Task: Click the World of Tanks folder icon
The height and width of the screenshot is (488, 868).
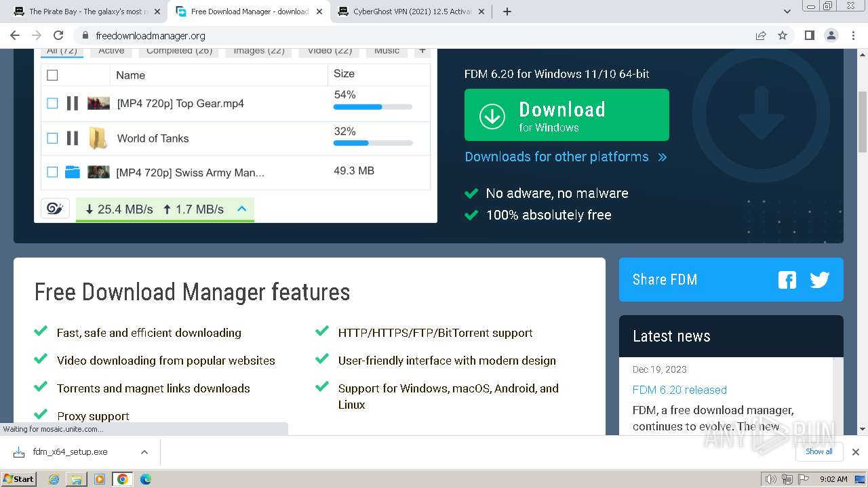Action: tap(98, 138)
